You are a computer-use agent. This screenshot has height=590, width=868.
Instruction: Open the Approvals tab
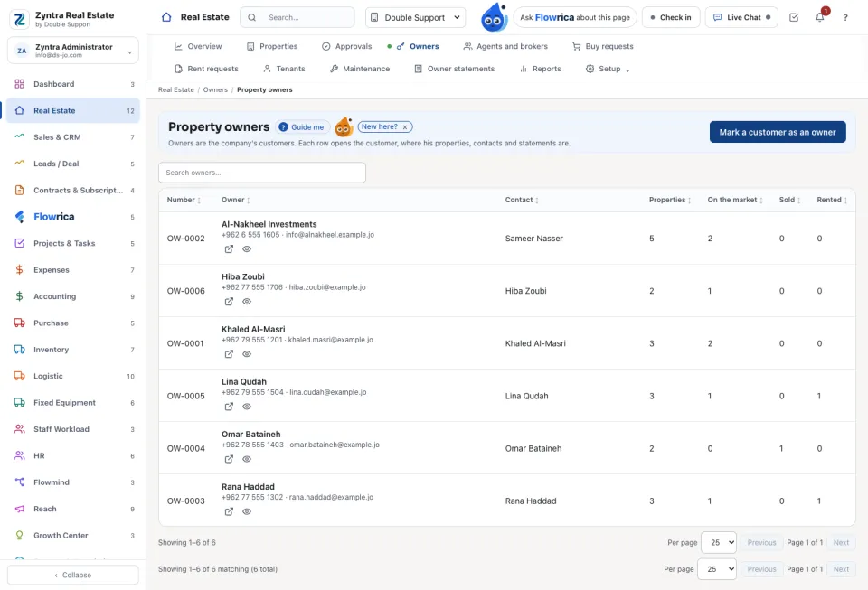pos(346,46)
